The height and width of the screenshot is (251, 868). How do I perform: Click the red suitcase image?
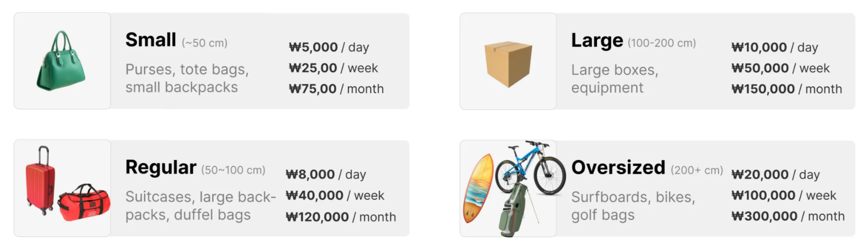coord(41,180)
